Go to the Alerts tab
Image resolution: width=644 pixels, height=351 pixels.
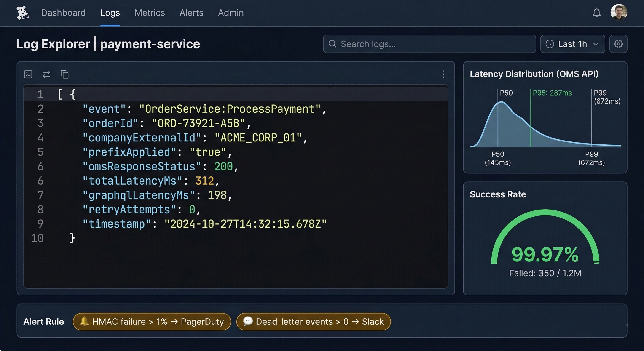click(191, 13)
